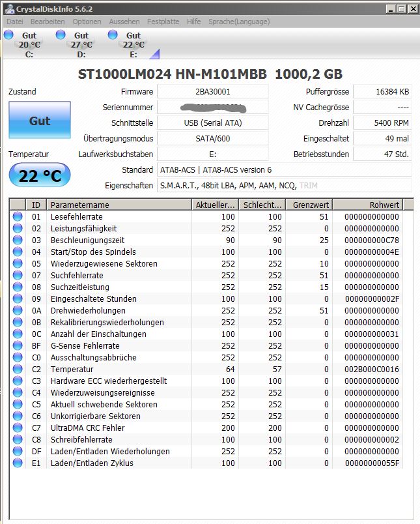This screenshot has height=524, width=420.
Task: Click the Eigenschaften features field
Action: pos(285,186)
